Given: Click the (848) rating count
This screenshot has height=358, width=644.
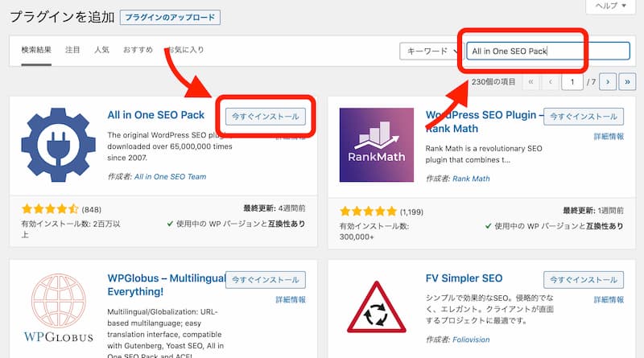Looking at the screenshot, I should 92,210.
